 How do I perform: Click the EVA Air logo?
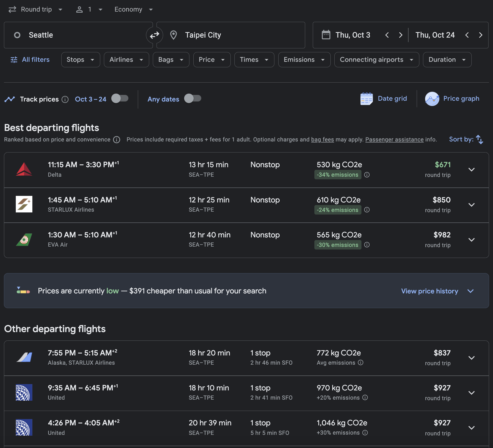point(24,240)
